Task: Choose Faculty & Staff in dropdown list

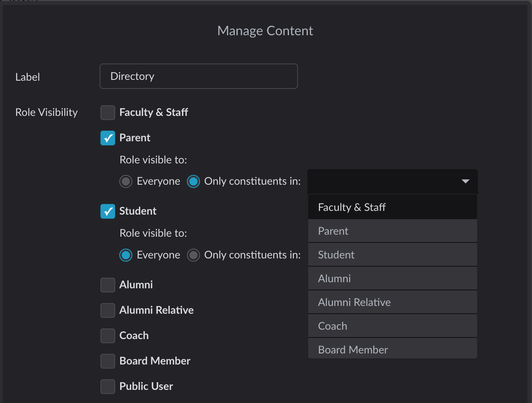Action: (393, 207)
